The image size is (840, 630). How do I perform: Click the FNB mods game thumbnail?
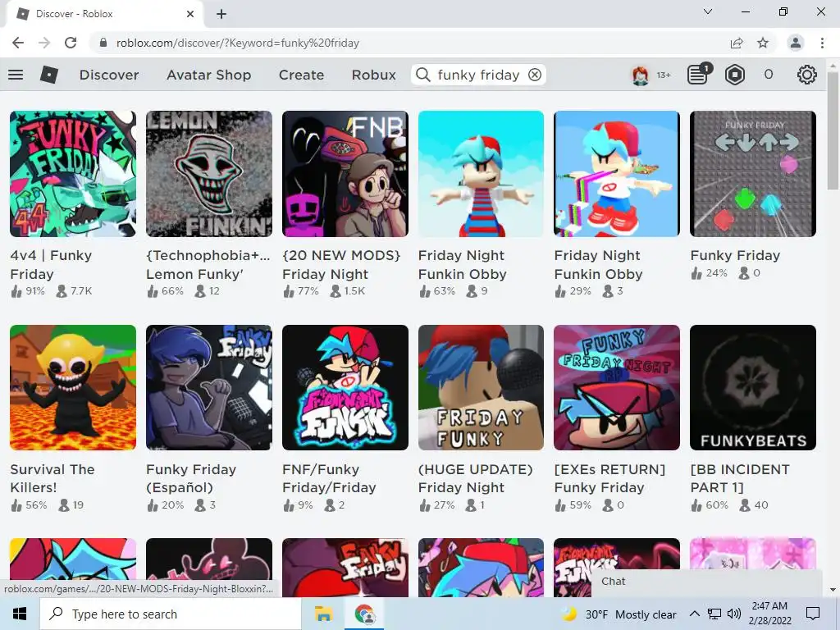tap(345, 174)
